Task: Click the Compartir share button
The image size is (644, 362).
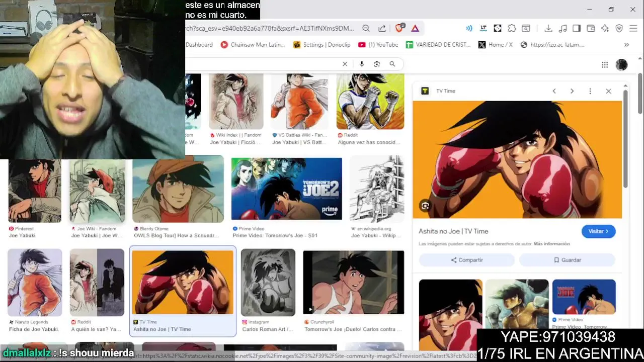Action: tap(466, 260)
